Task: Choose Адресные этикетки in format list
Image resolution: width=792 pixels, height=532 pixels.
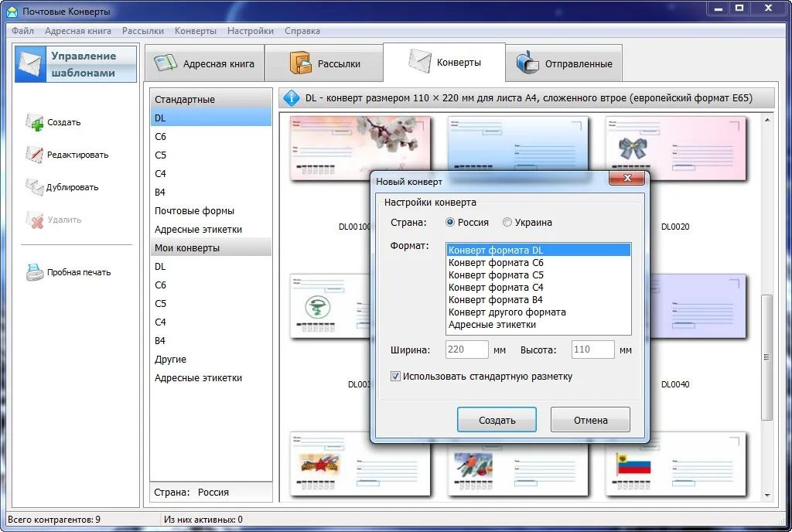Action: coord(492,325)
